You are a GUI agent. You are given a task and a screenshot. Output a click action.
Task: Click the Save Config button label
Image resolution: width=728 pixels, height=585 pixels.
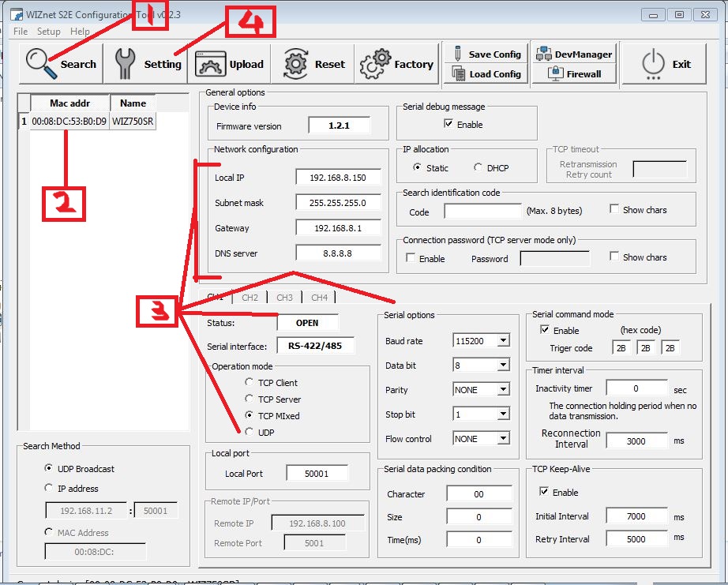[495, 54]
